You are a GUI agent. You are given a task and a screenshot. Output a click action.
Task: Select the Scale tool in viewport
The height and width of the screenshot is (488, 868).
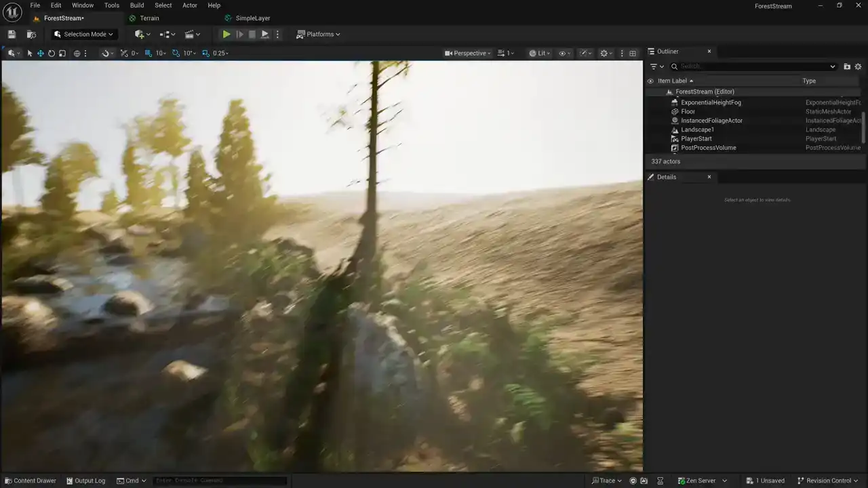(x=62, y=54)
